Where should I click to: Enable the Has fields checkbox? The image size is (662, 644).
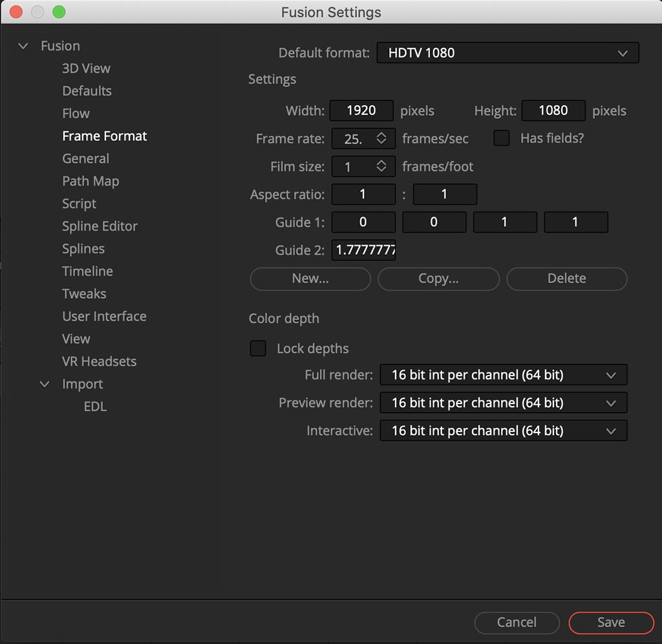[x=502, y=138]
